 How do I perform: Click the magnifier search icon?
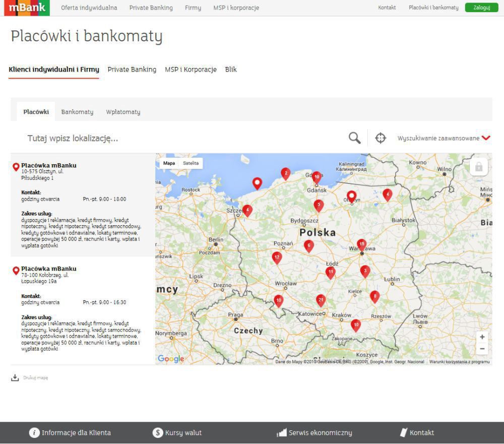pyautogui.click(x=354, y=138)
